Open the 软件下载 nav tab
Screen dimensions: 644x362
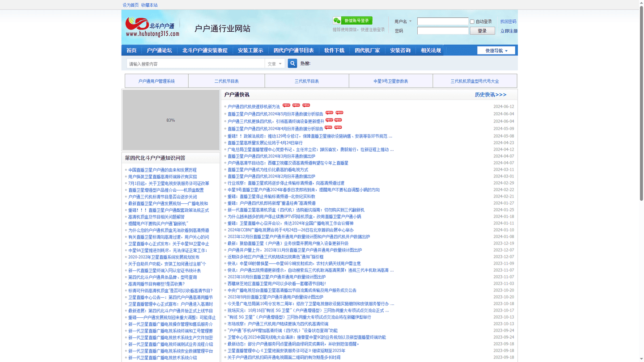pyautogui.click(x=335, y=51)
